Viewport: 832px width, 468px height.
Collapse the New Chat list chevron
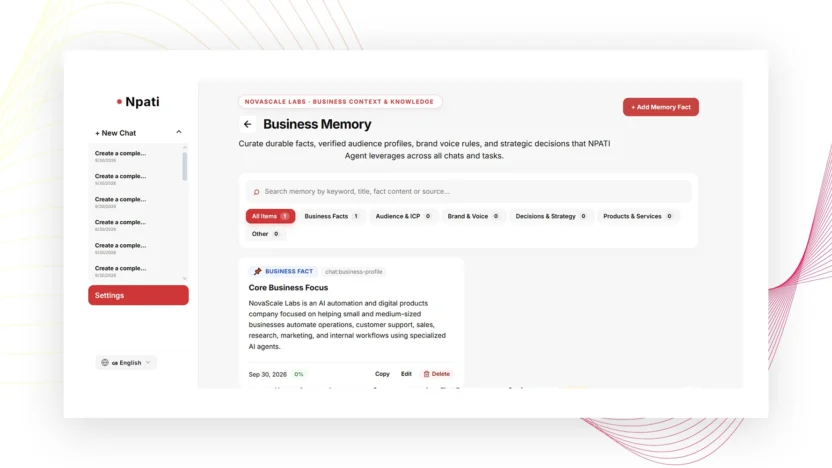tap(179, 132)
